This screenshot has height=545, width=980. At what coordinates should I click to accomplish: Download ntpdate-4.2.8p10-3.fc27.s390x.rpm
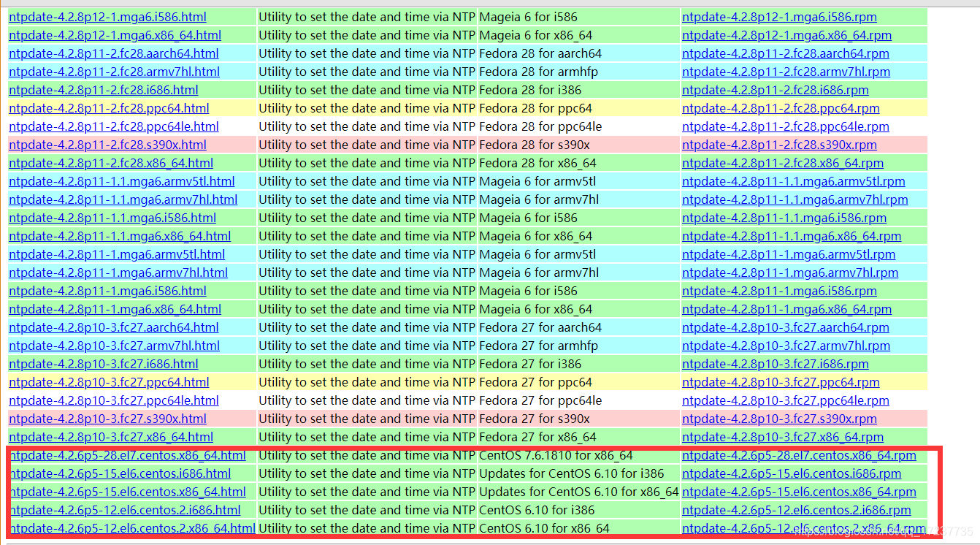tap(779, 419)
